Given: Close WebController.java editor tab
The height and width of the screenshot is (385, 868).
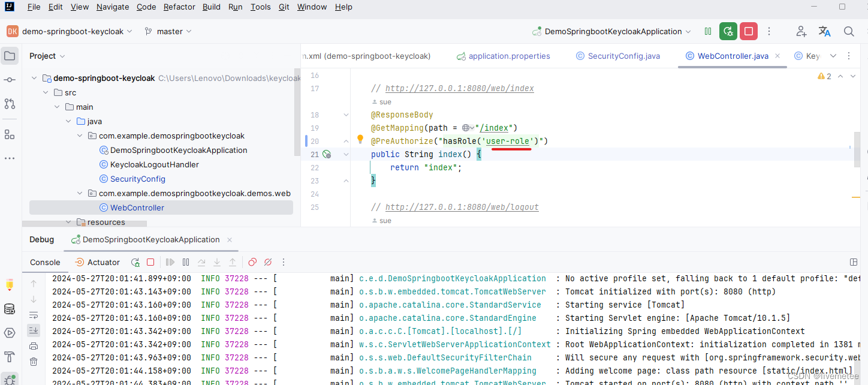Looking at the screenshot, I should click(x=777, y=56).
